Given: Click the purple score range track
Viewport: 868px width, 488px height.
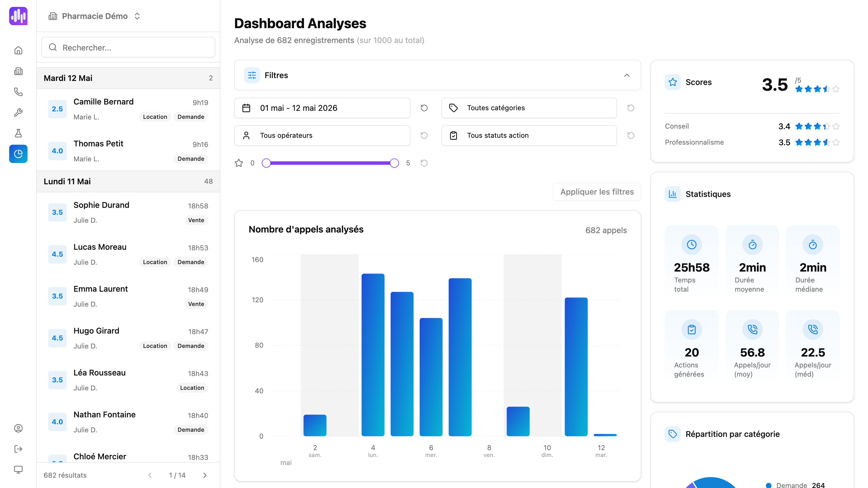Looking at the screenshot, I should click(x=330, y=163).
